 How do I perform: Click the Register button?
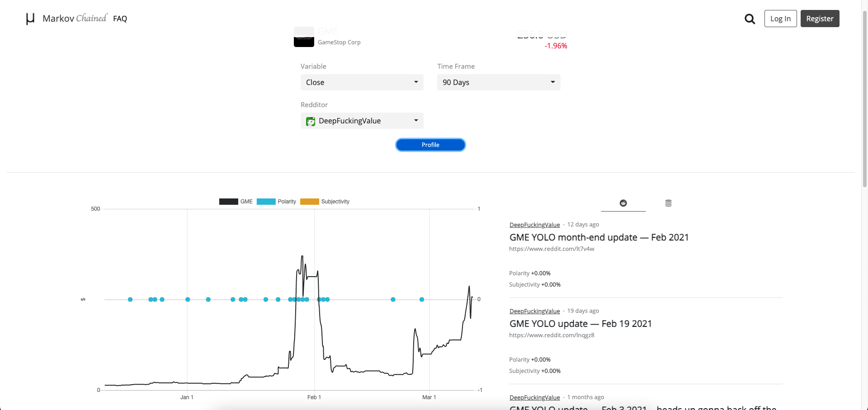[820, 19]
